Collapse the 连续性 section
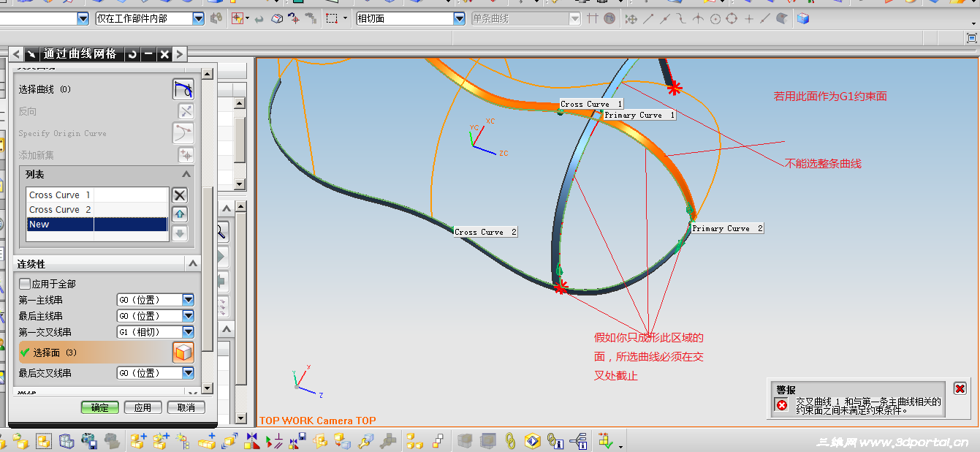The image size is (980, 452). [x=192, y=263]
